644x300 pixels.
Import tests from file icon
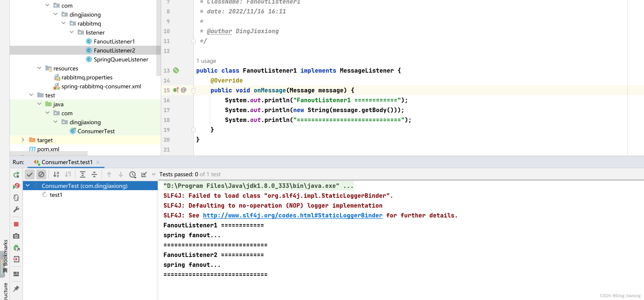[x=144, y=174]
